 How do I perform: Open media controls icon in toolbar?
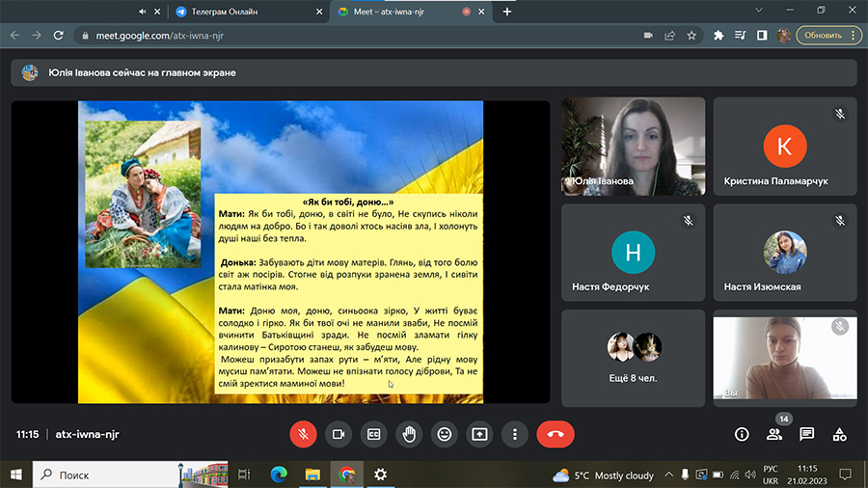[740, 36]
